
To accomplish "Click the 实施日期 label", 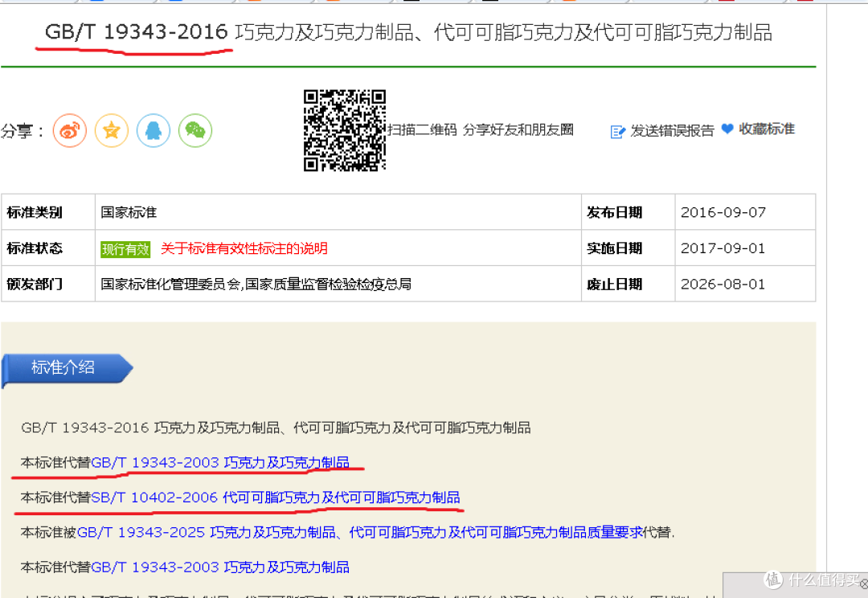I will click(615, 248).
